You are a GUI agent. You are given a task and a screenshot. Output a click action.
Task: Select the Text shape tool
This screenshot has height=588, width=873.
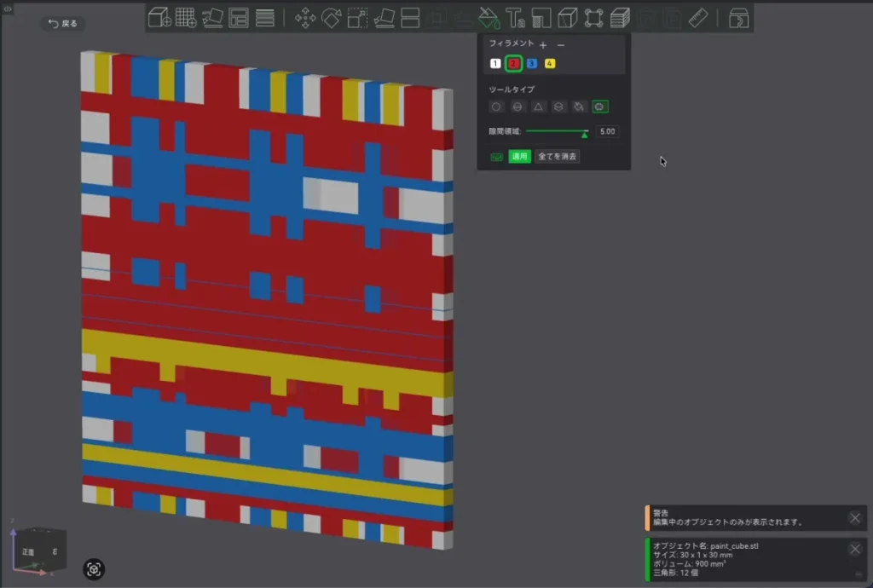pyautogui.click(x=515, y=18)
